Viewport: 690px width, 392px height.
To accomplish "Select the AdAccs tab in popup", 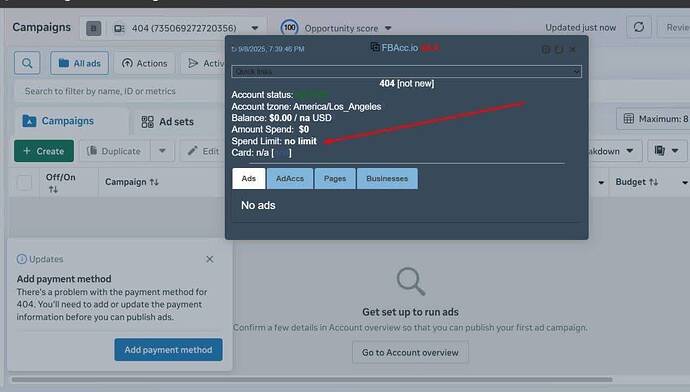I will tap(290, 179).
